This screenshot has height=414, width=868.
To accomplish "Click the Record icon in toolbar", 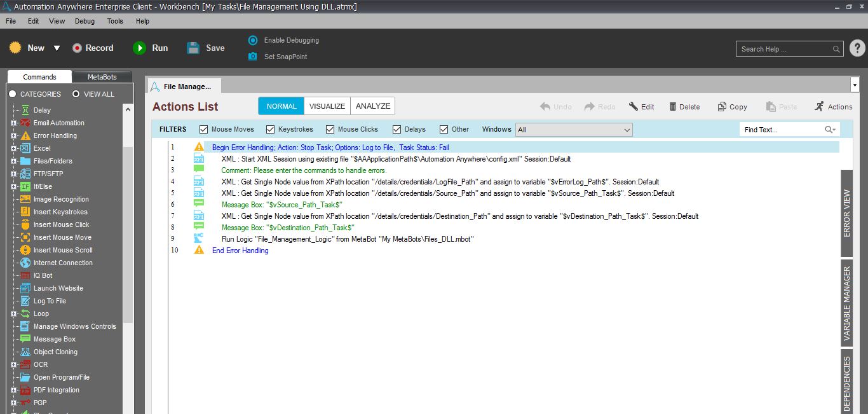I will (78, 48).
